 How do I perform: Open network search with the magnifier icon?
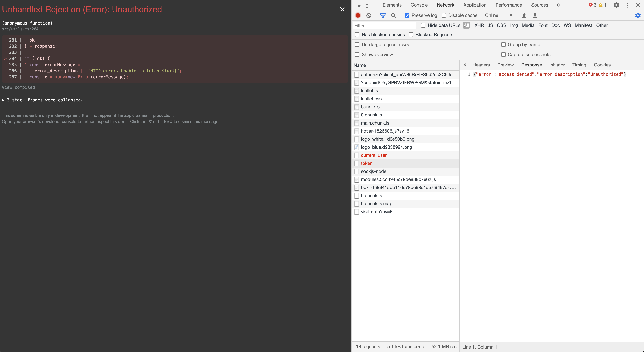[393, 16]
